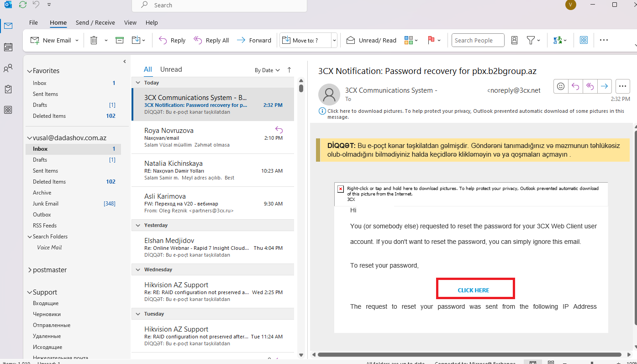
Task: Open the Quick Steps Move to dropdown arrow
Action: coord(334,40)
